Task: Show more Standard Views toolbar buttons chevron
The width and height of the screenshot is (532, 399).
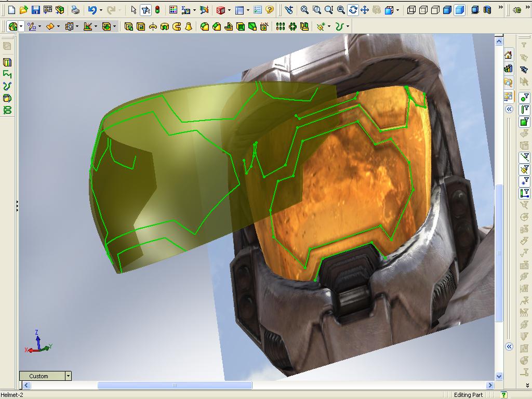Action: (500, 7)
